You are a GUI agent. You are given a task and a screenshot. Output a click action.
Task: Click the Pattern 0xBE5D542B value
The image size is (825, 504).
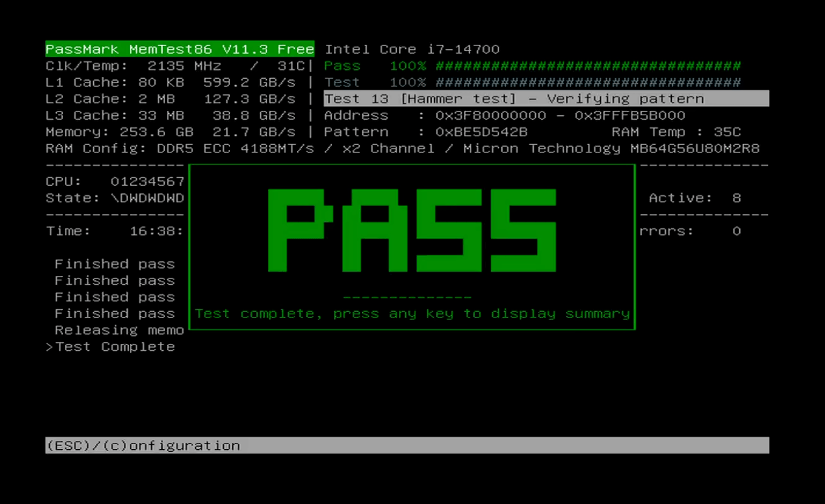coord(481,132)
